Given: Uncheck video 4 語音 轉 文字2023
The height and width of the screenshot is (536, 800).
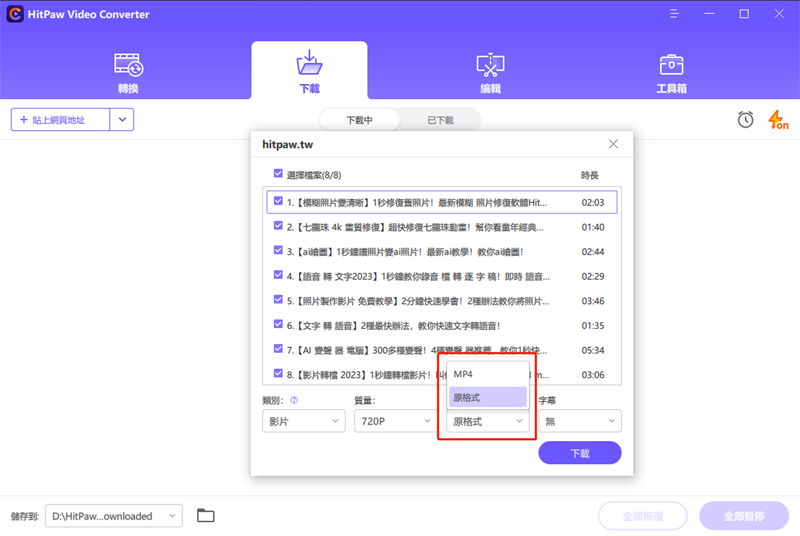Looking at the screenshot, I should pyautogui.click(x=278, y=275).
